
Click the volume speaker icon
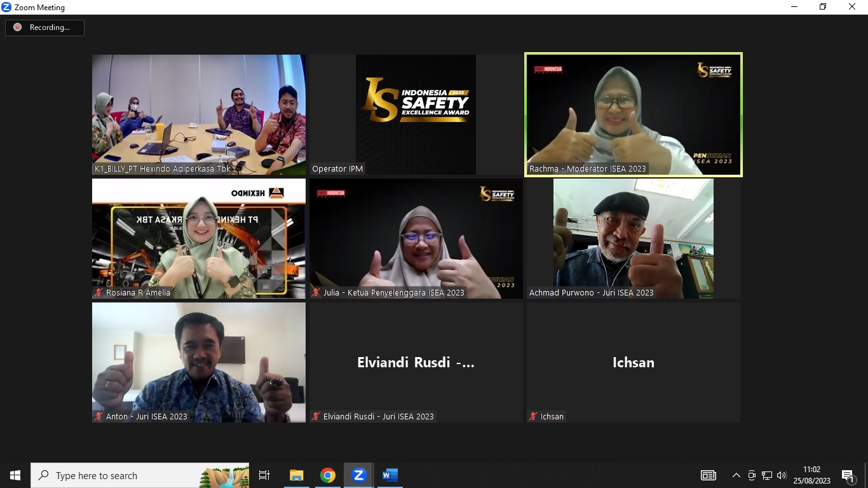tap(782, 475)
